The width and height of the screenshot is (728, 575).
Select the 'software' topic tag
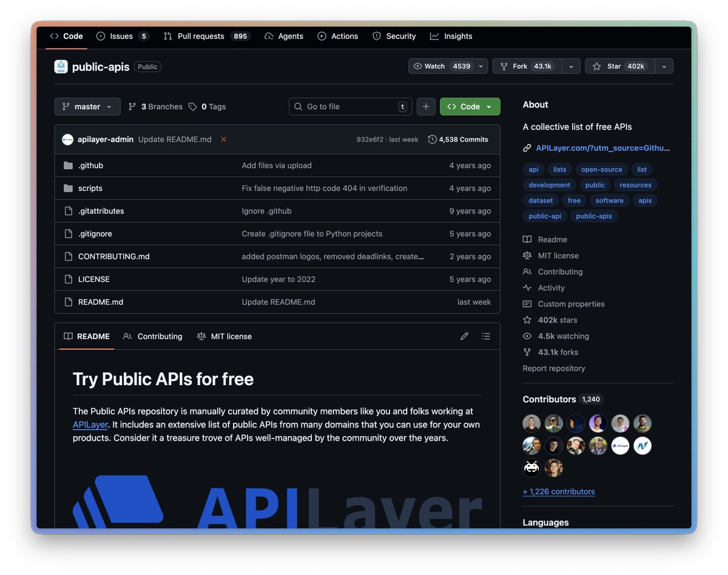pyautogui.click(x=610, y=201)
